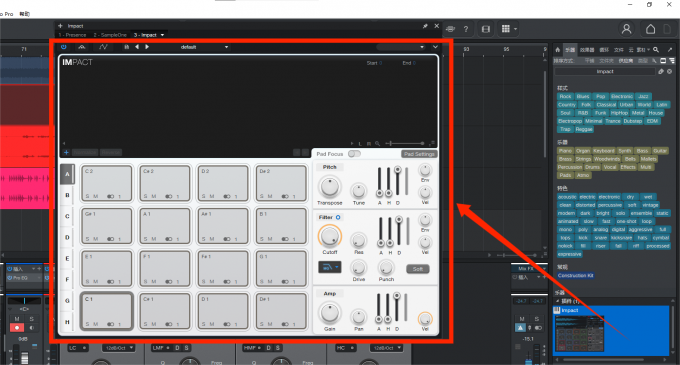
Task: Click the record arm button on mixer channel
Action: tap(17, 328)
